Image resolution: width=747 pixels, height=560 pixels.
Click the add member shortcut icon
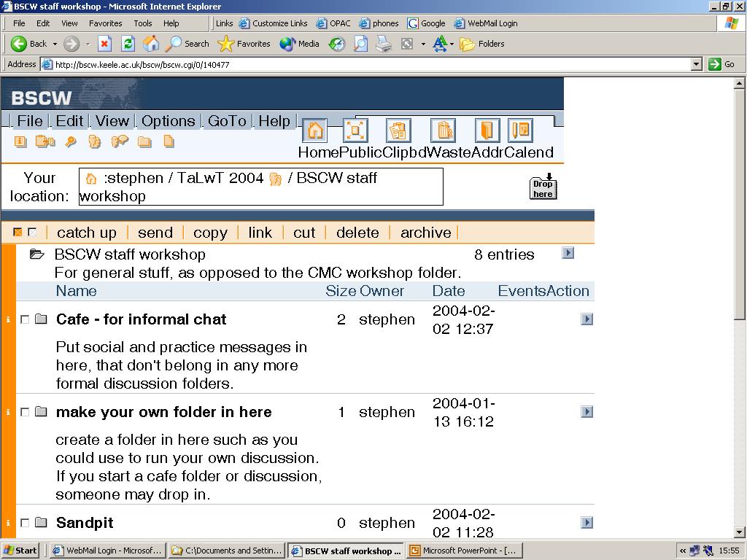click(x=94, y=141)
